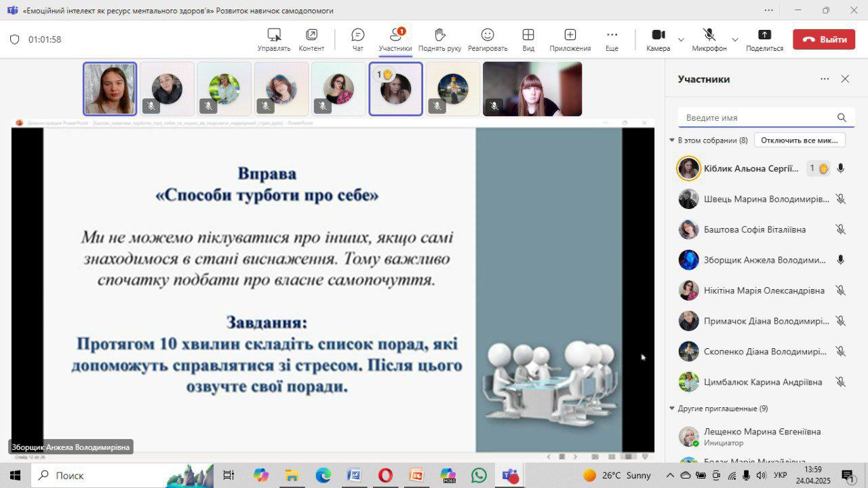This screenshot has height=488, width=868.
Task: Click the red Leave (Выйти) button
Action: tap(824, 39)
